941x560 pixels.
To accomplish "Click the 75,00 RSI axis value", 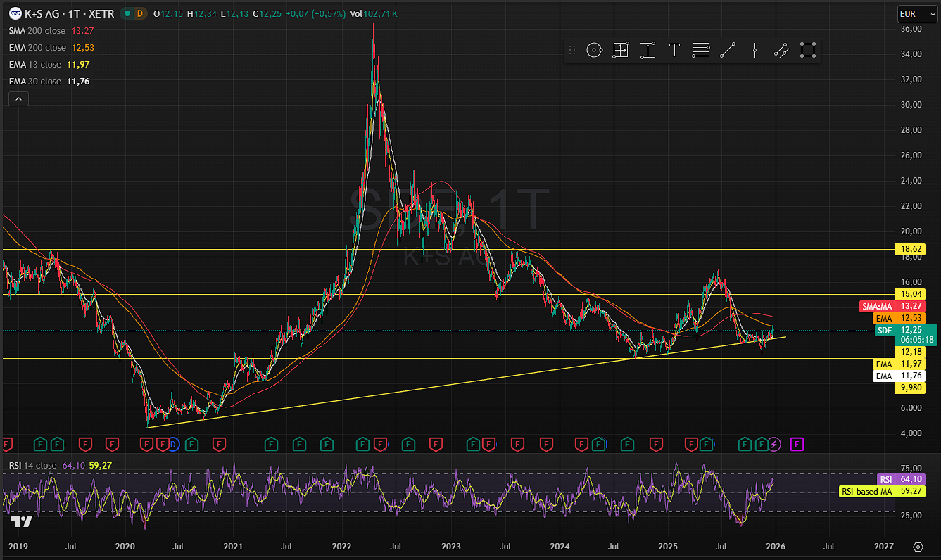I will point(911,469).
